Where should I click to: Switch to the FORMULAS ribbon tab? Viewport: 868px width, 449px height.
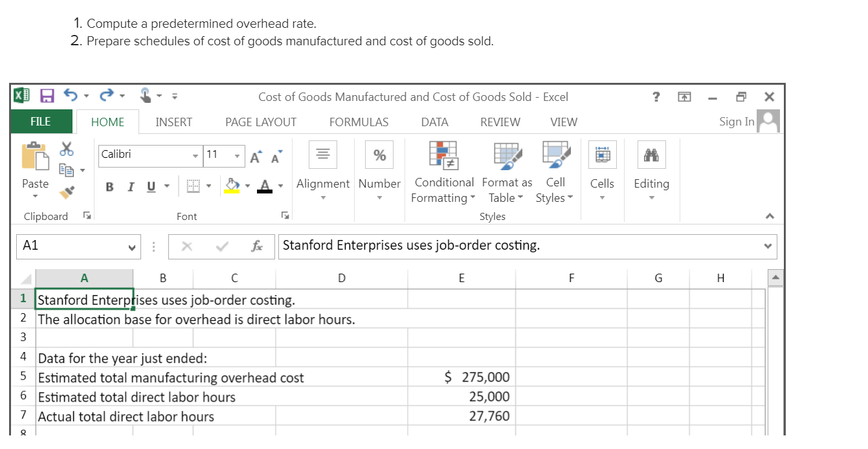coord(359,122)
